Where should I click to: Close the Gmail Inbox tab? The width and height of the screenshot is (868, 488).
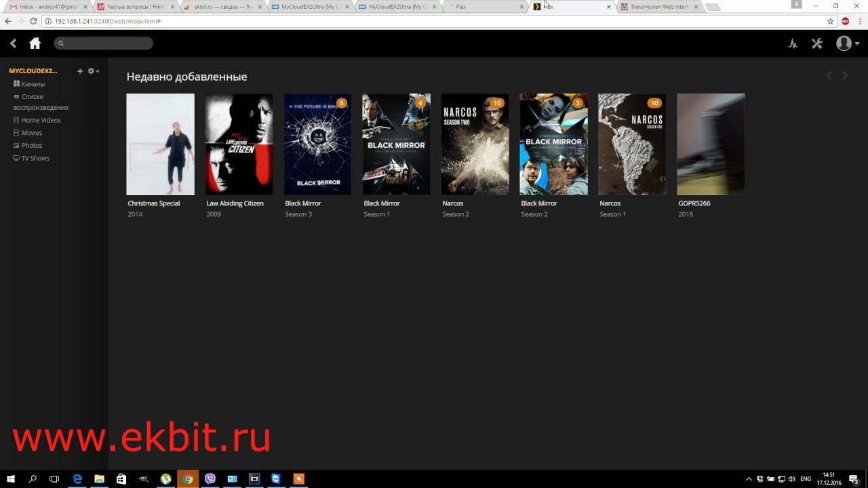(85, 7)
